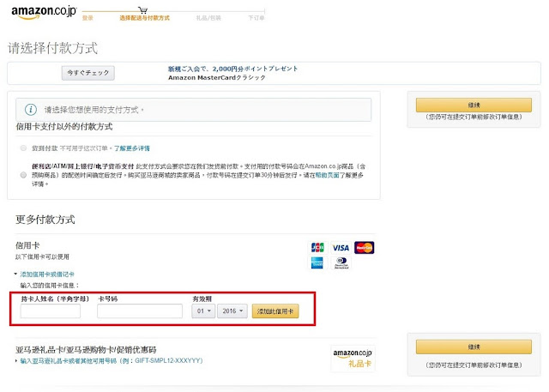Image resolution: width=549 pixels, height=392 pixels.
Task: Select the 便利店/ATM/网上银行 payment radio button
Action: pyautogui.click(x=23, y=175)
